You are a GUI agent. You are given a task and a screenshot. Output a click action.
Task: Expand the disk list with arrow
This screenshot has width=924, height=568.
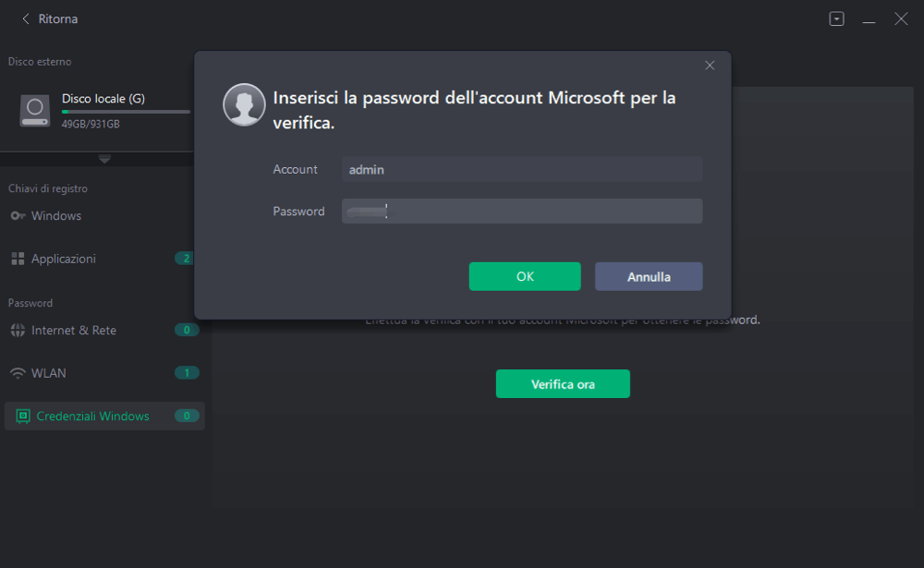tap(104, 159)
